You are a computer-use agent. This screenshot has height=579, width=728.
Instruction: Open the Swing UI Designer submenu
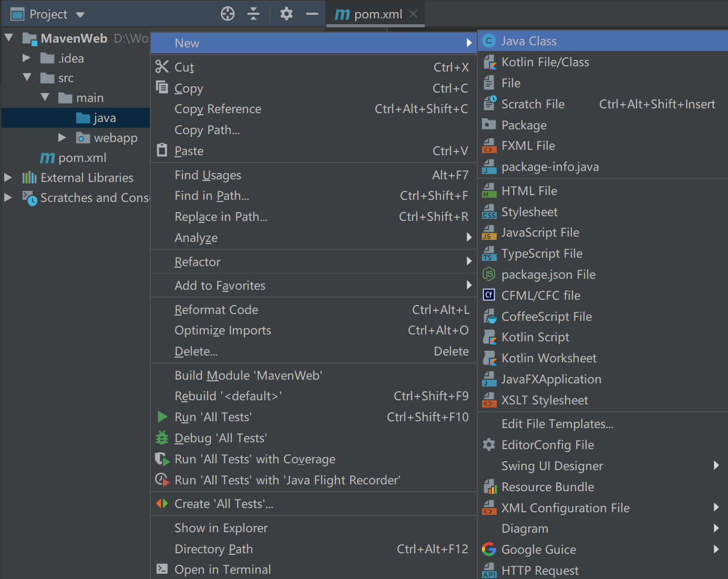click(603, 465)
